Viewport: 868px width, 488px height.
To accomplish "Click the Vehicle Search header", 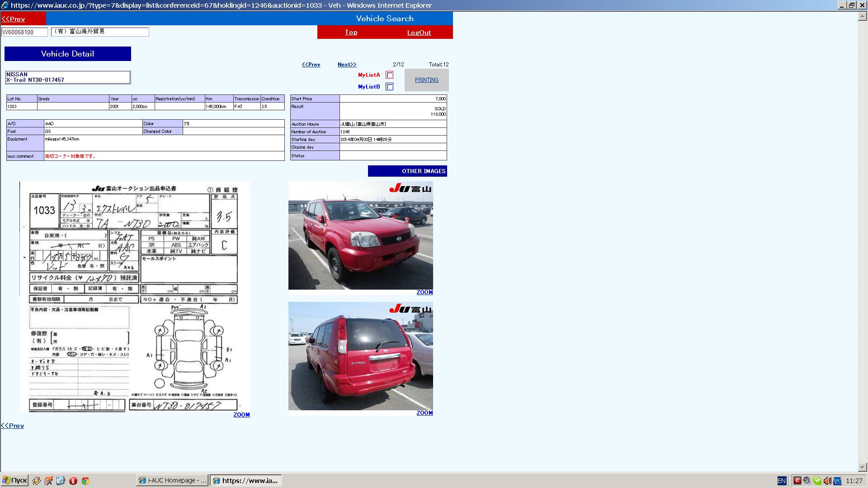I will (x=385, y=19).
